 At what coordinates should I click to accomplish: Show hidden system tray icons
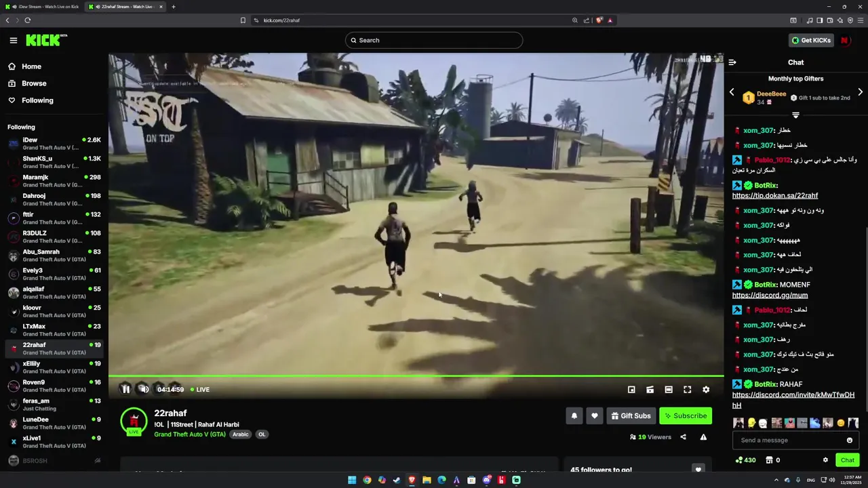[x=776, y=480]
